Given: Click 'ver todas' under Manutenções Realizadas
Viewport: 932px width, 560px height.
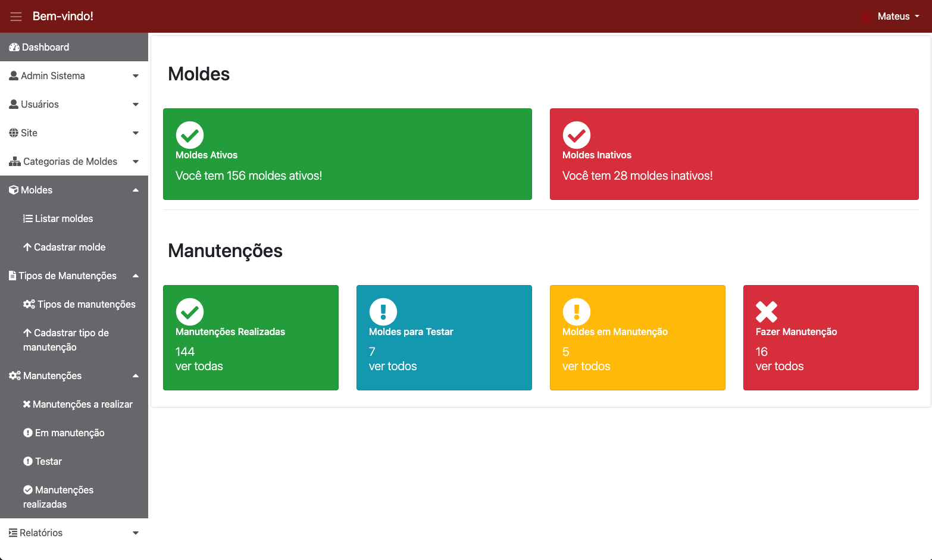Looking at the screenshot, I should coord(199,366).
